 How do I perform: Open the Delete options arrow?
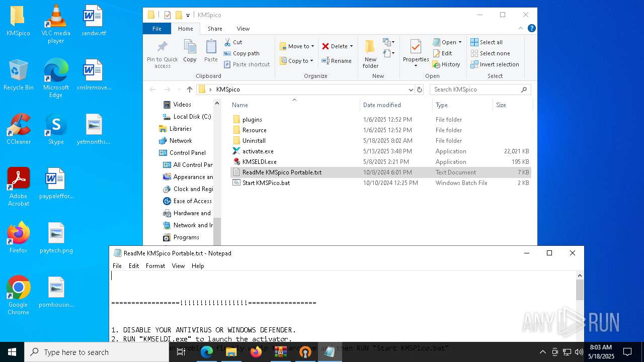click(351, 46)
